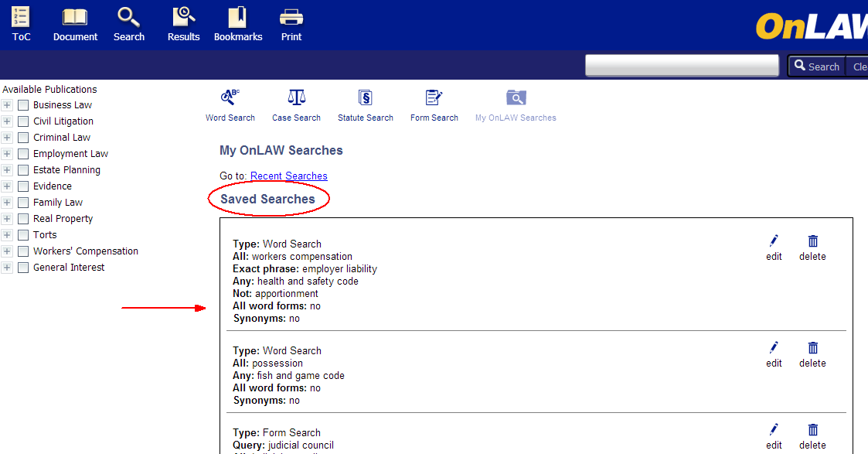The width and height of the screenshot is (868, 454).
Task: Click the Real Property publication label
Action: point(63,219)
